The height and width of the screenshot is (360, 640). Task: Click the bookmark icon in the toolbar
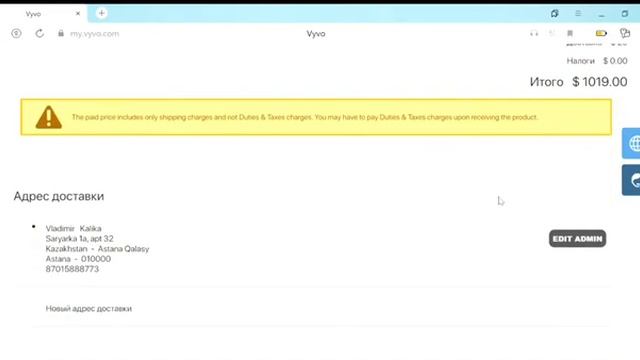(x=570, y=33)
